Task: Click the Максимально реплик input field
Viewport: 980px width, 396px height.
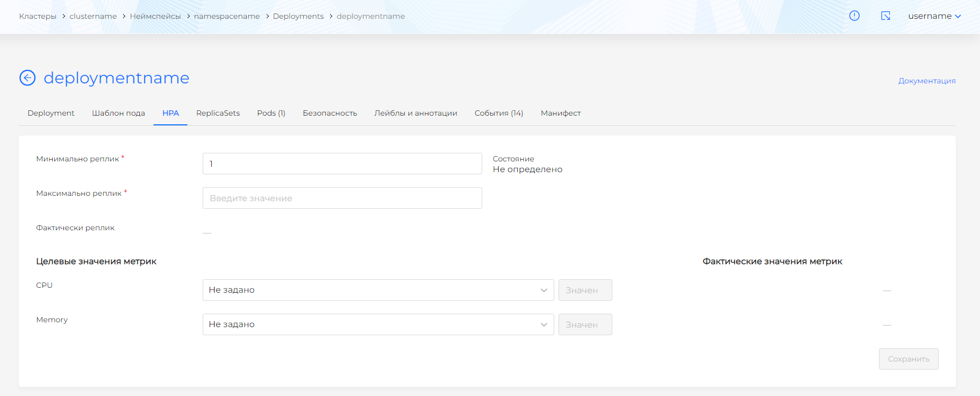Action: (342, 198)
